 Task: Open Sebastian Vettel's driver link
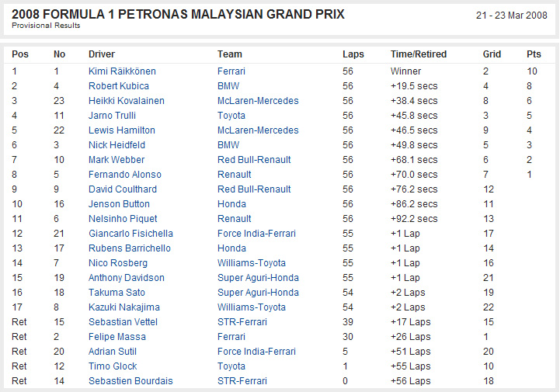pos(123,322)
